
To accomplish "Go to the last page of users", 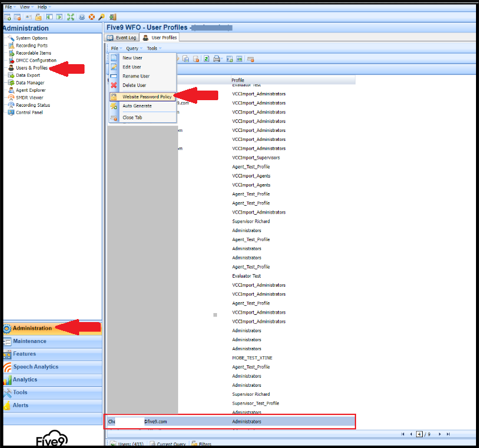I will [448, 434].
